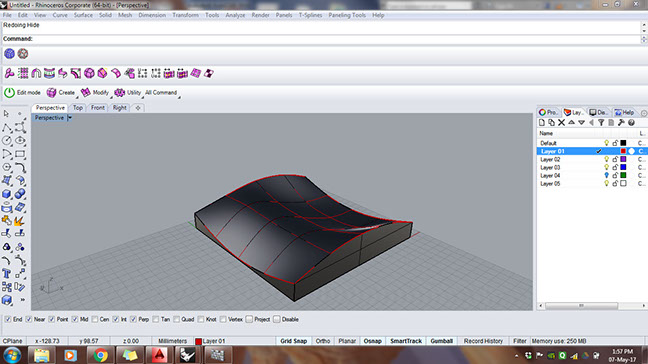Select the Boolean union tool in sidebar
The width and height of the screenshot is (648, 364).
coord(19,194)
